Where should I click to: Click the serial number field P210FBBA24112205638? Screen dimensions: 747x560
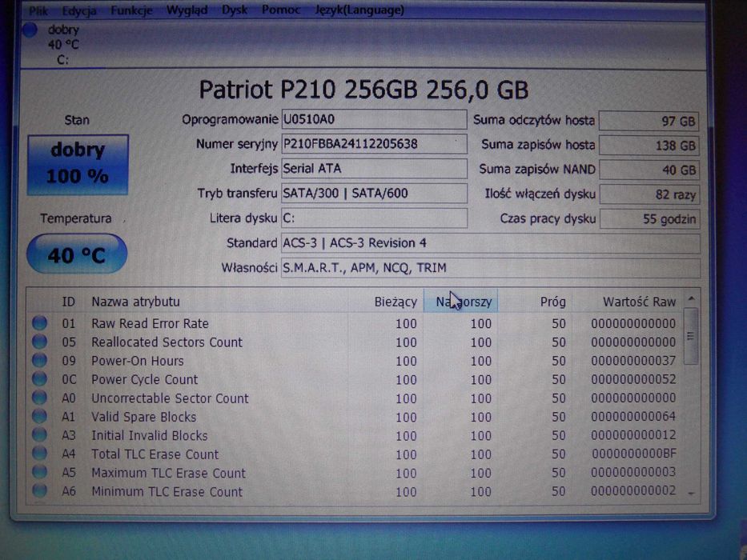click(x=374, y=144)
